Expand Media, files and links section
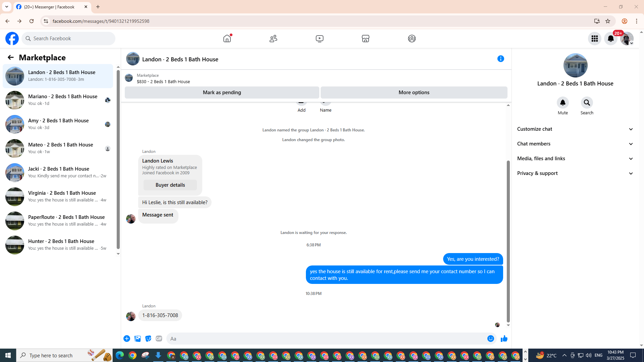This screenshot has height=362, width=644. [575, 159]
